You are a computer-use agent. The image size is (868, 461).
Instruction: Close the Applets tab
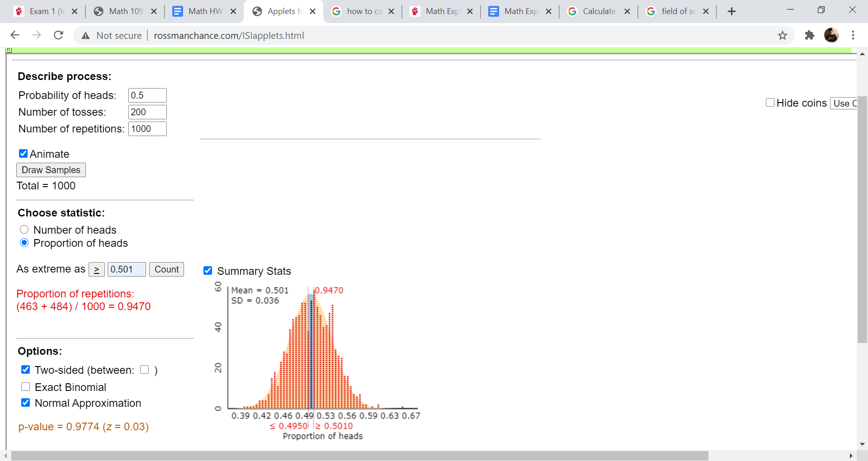click(312, 11)
